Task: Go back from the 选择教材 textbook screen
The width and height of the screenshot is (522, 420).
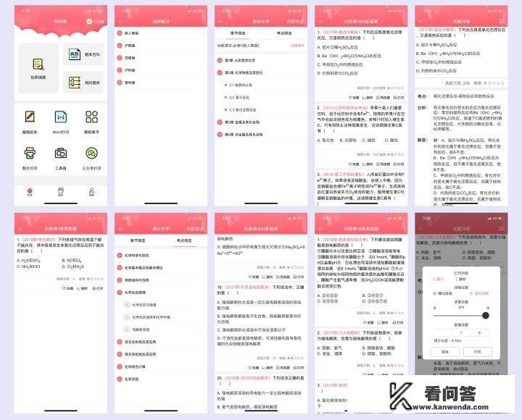Action: coord(121,21)
